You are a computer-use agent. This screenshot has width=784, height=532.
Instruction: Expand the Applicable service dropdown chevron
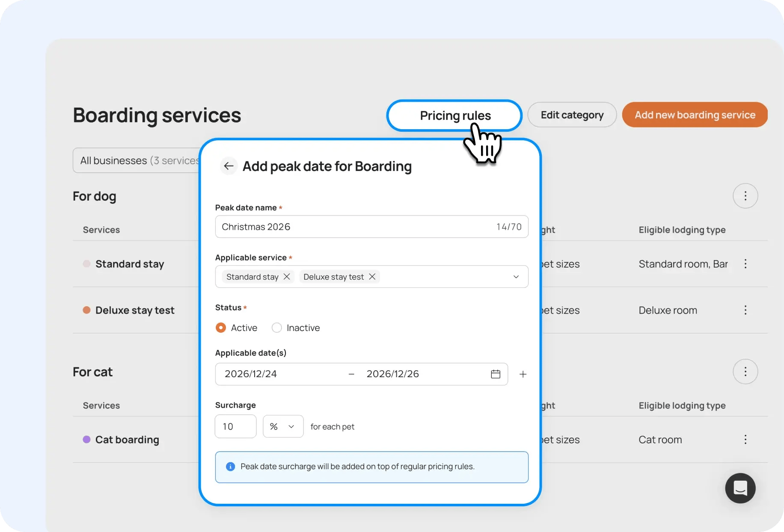516,277
